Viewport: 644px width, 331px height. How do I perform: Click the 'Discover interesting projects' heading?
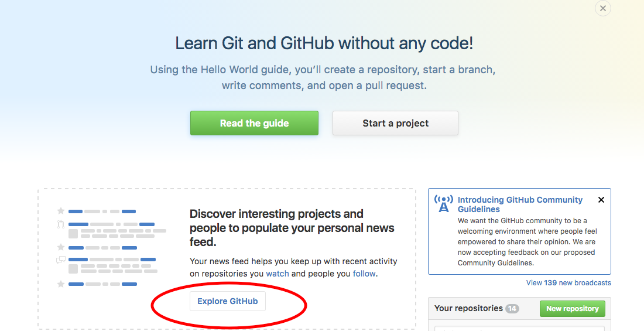pyautogui.click(x=292, y=228)
